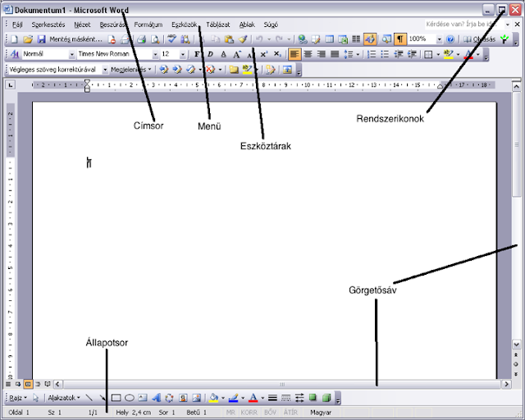
Task: Insert a hyperlink with the globe icon
Action: click(x=303, y=39)
